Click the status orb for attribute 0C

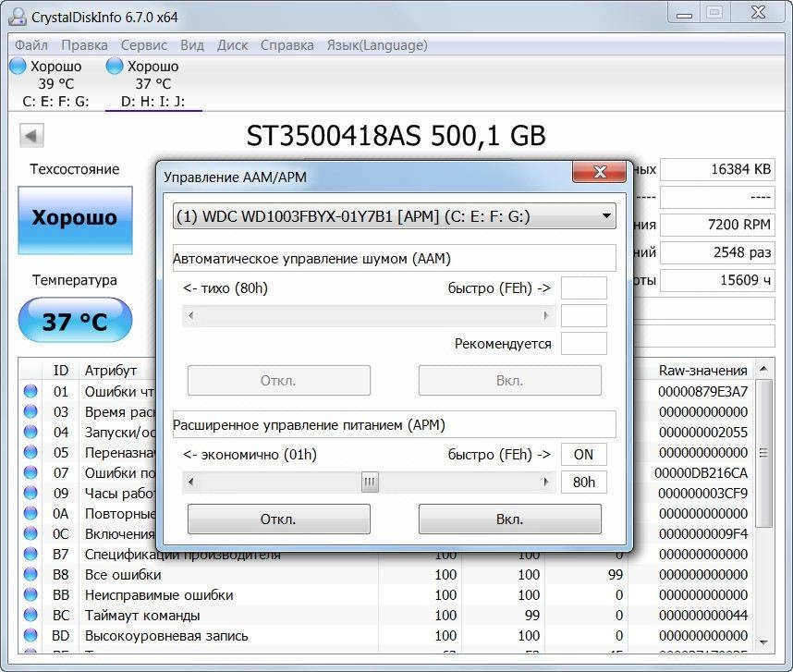[x=30, y=533]
